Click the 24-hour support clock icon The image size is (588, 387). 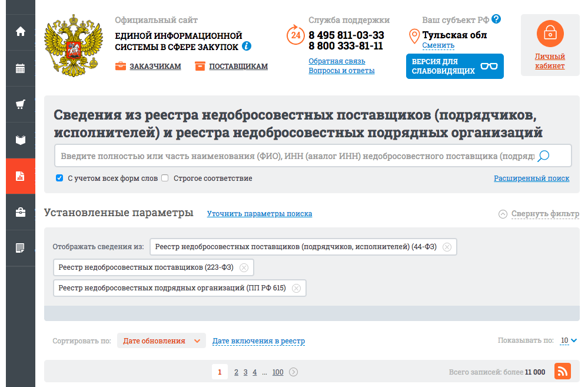295,35
